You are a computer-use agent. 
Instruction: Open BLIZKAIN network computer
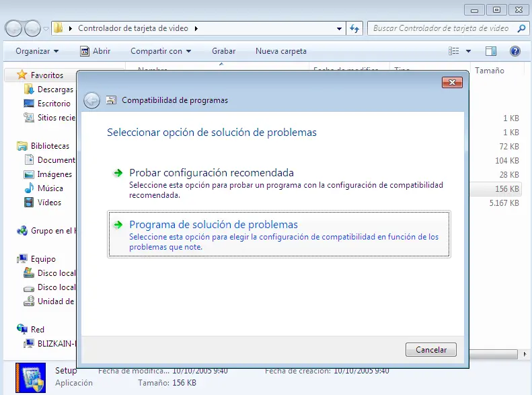pyautogui.click(x=50, y=344)
